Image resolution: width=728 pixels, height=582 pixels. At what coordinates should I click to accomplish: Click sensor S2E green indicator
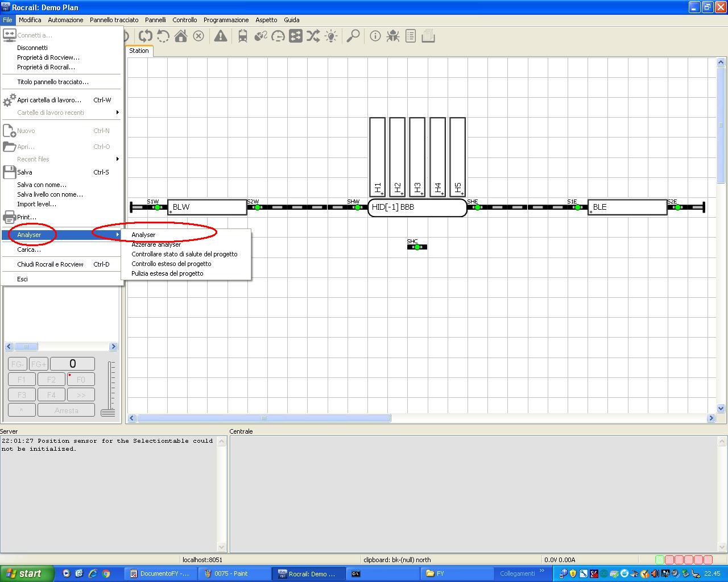coord(677,207)
